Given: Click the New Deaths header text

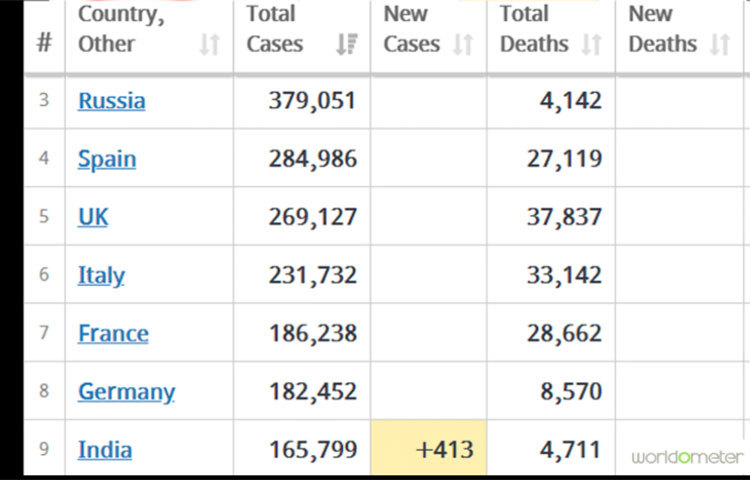Looking at the screenshot, I should (662, 29).
